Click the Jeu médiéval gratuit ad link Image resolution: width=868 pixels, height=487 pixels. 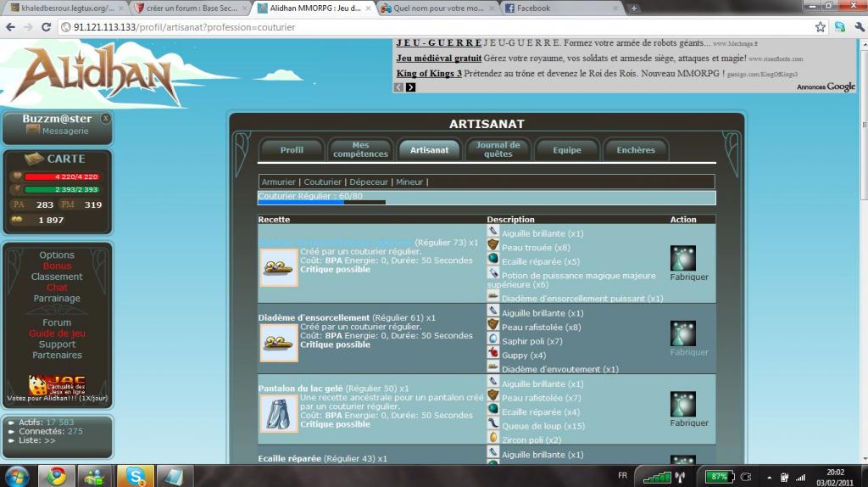point(439,59)
